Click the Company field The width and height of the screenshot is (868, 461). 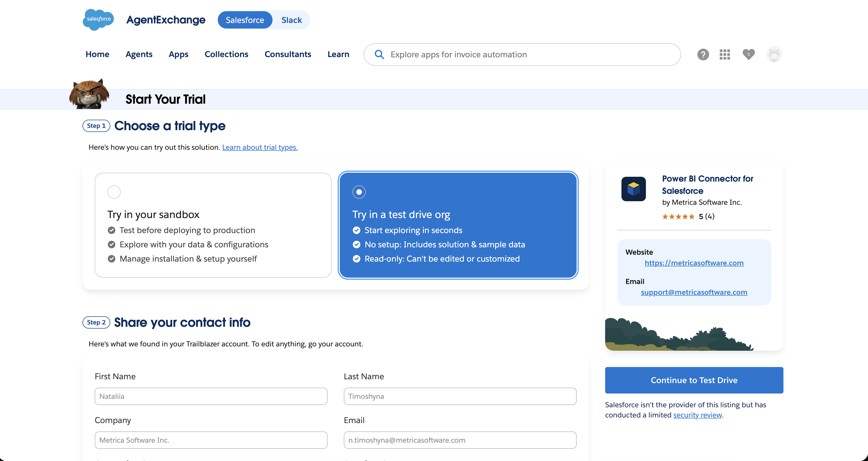(211, 440)
